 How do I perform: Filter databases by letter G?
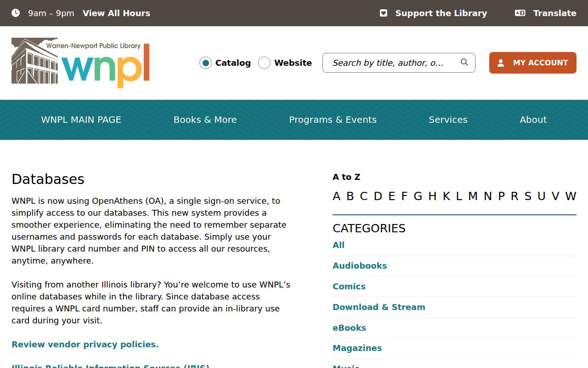point(418,196)
